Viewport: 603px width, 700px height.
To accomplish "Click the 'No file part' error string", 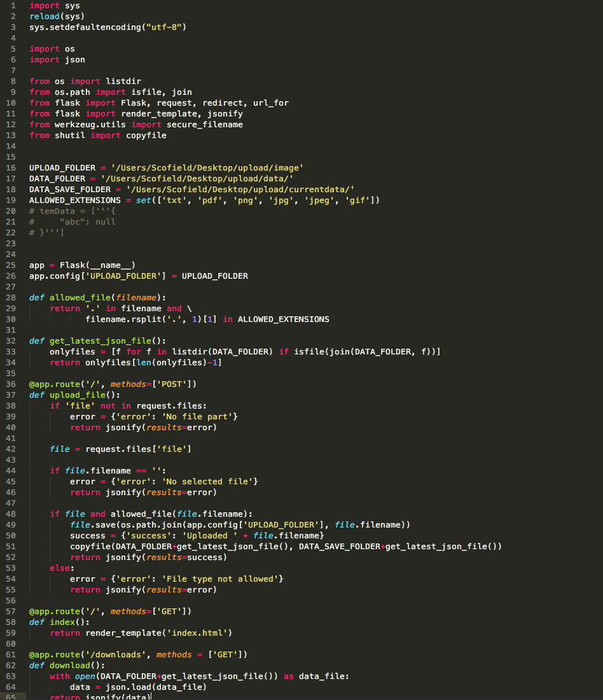I will [x=197, y=417].
